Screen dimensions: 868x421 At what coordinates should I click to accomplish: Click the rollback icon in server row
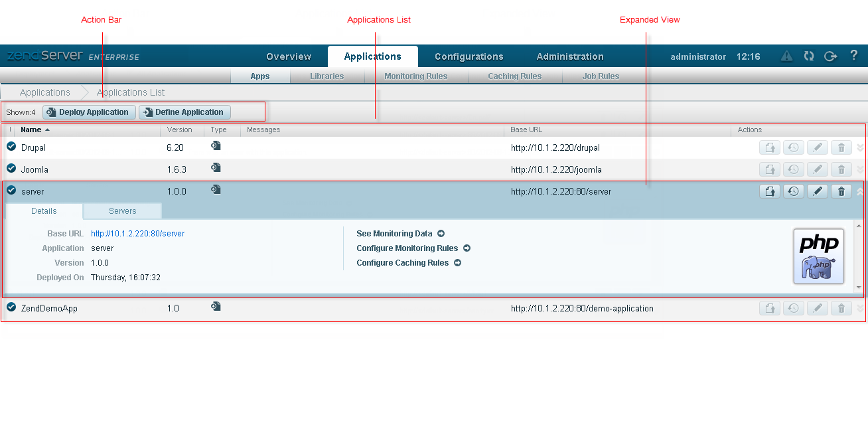[x=793, y=191]
